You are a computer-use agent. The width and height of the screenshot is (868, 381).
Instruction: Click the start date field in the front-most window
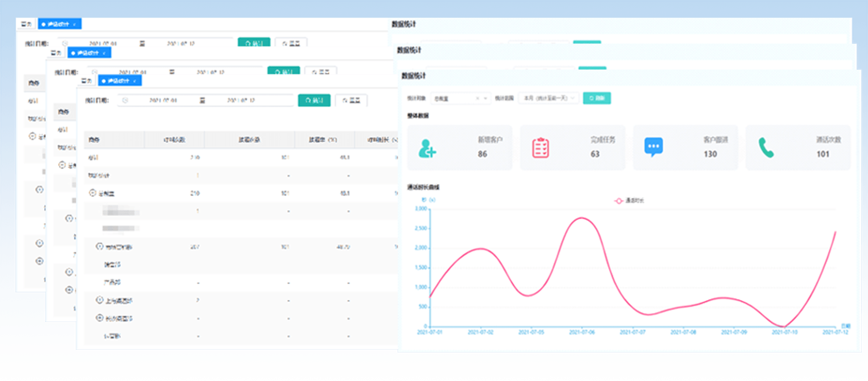click(163, 100)
